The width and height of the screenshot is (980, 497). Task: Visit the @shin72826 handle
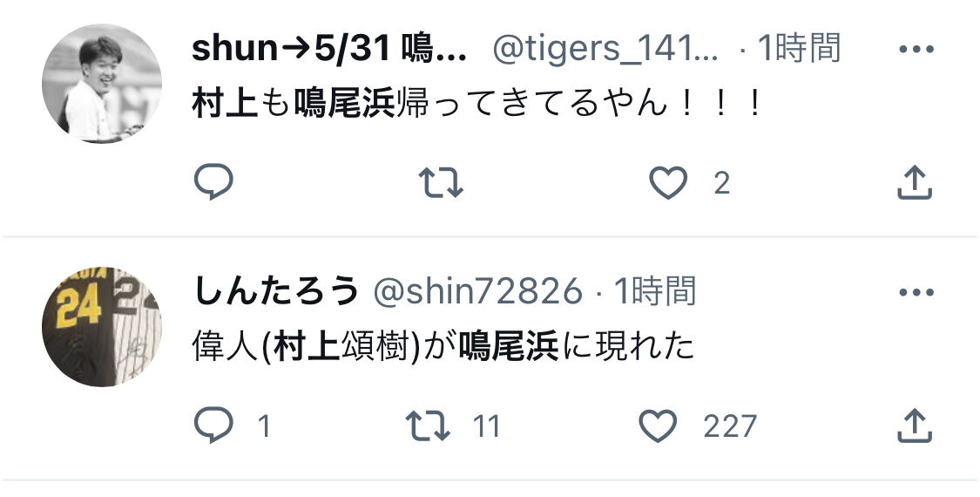pyautogui.click(x=478, y=292)
